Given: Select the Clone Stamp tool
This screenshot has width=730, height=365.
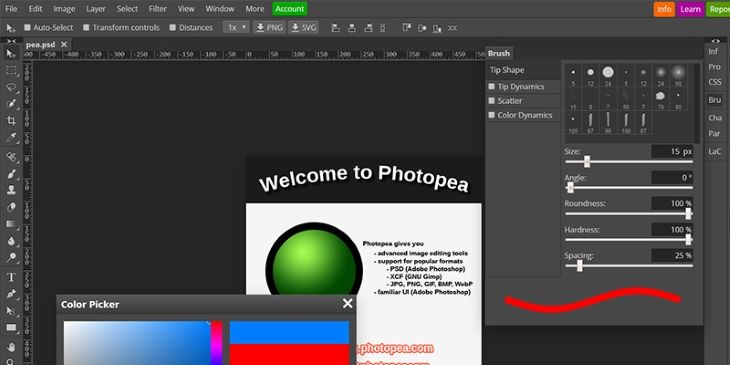Looking at the screenshot, I should (11, 190).
